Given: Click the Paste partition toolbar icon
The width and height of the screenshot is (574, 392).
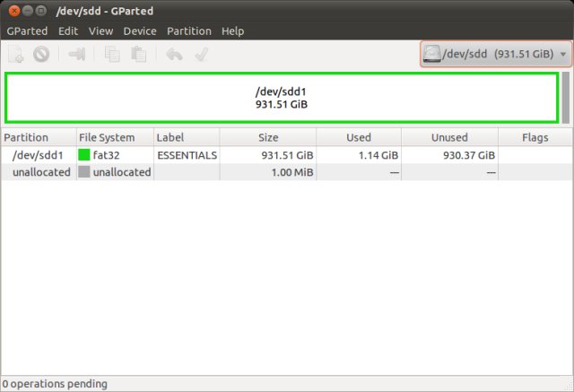Looking at the screenshot, I should tap(139, 55).
